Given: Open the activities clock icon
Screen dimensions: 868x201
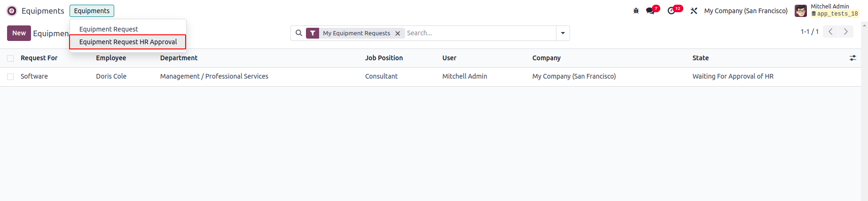Looking at the screenshot, I should (x=672, y=11).
